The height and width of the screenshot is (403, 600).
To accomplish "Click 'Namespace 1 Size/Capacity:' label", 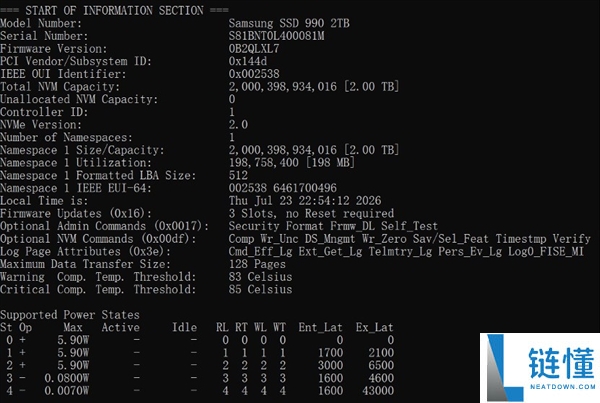I will [82, 150].
